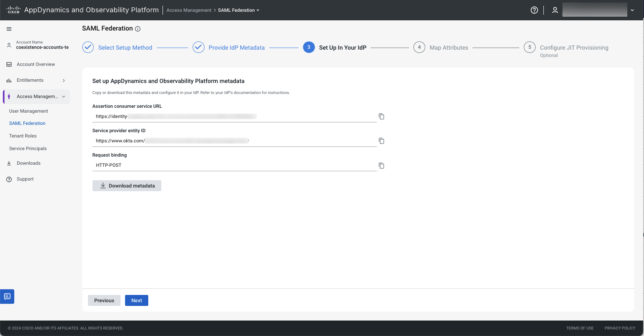Click the Access Management breadcrumb link
The height and width of the screenshot is (336, 644).
click(x=189, y=10)
